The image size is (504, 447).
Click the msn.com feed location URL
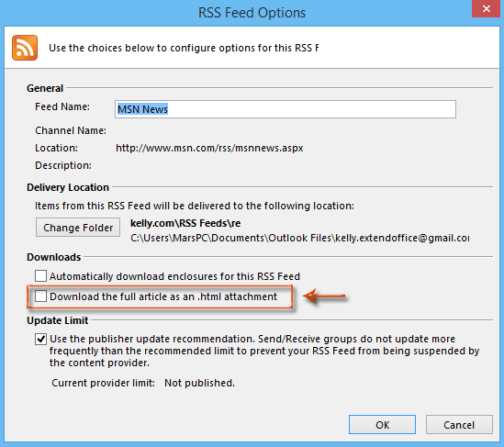(209, 148)
